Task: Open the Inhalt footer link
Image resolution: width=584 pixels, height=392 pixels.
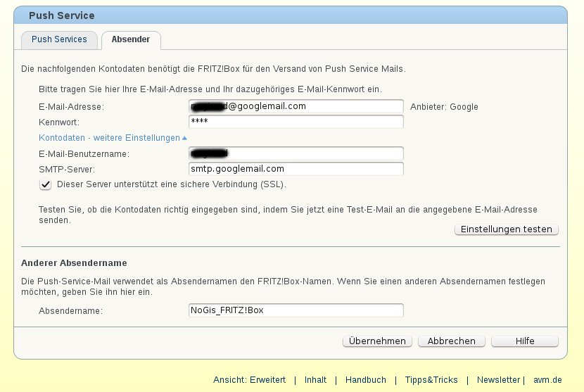Action: [315, 380]
